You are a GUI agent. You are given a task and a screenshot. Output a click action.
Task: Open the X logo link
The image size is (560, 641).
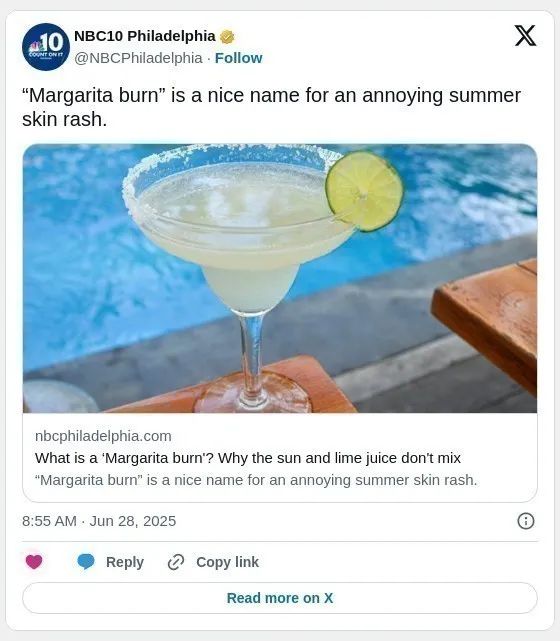(525, 36)
